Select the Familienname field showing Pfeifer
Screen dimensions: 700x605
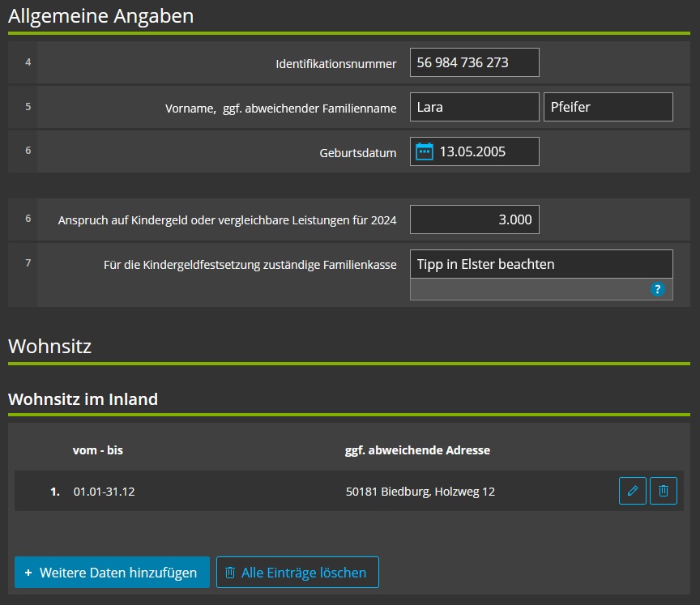coord(608,106)
